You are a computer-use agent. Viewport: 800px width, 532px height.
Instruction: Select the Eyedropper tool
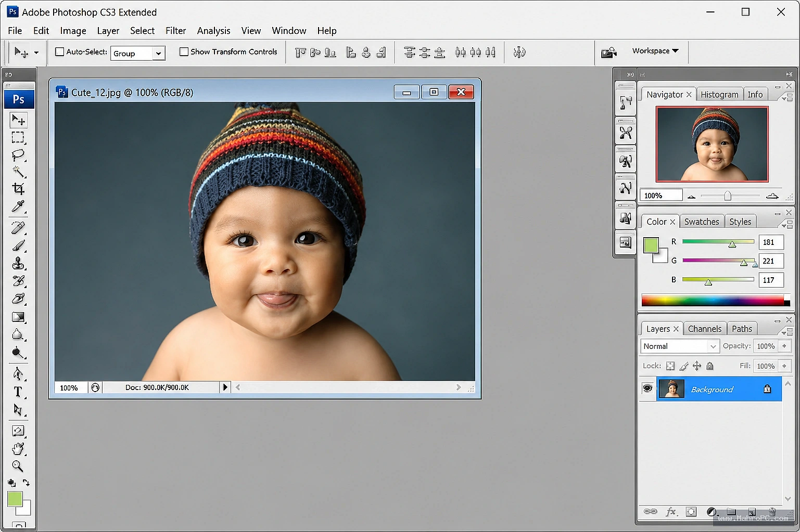pyautogui.click(x=18, y=206)
